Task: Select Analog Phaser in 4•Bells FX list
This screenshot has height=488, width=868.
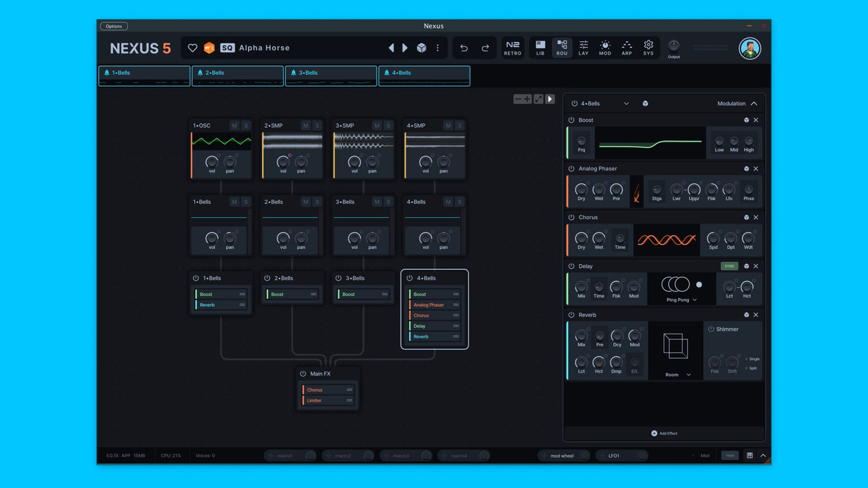Action: pyautogui.click(x=434, y=305)
